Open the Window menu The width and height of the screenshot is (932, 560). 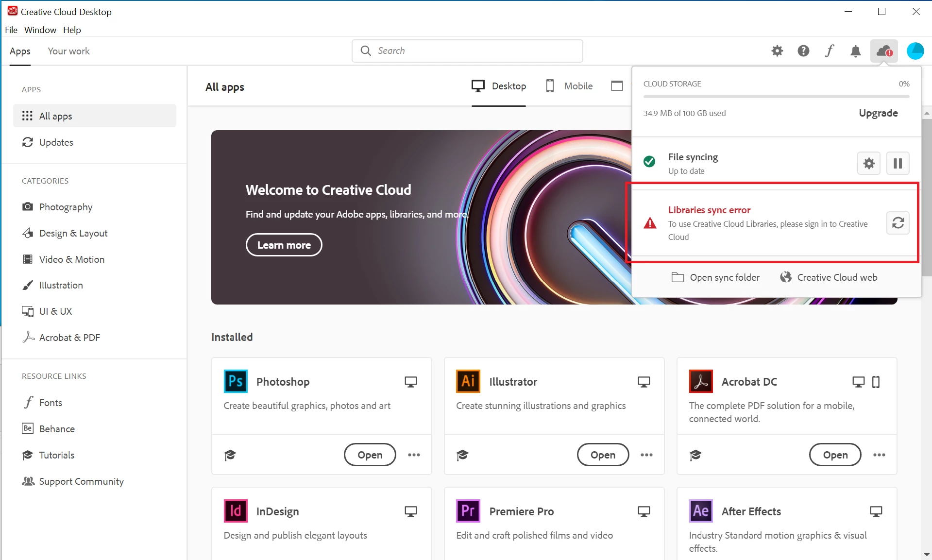40,30
